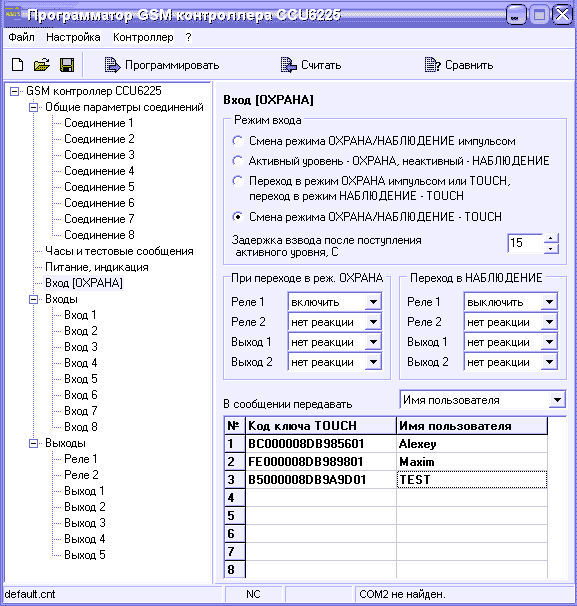Open the Настройка menu
Image resolution: width=577 pixels, height=606 pixels.
tap(73, 37)
